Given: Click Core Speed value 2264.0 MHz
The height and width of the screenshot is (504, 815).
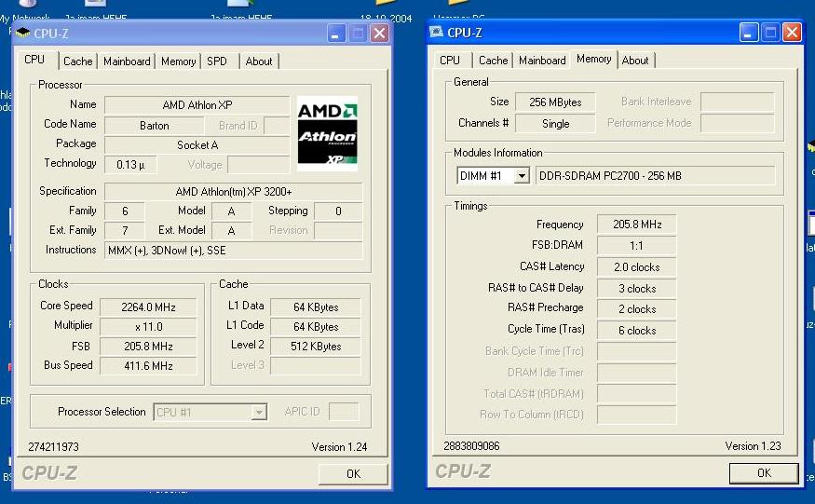Looking at the screenshot, I should (x=148, y=307).
